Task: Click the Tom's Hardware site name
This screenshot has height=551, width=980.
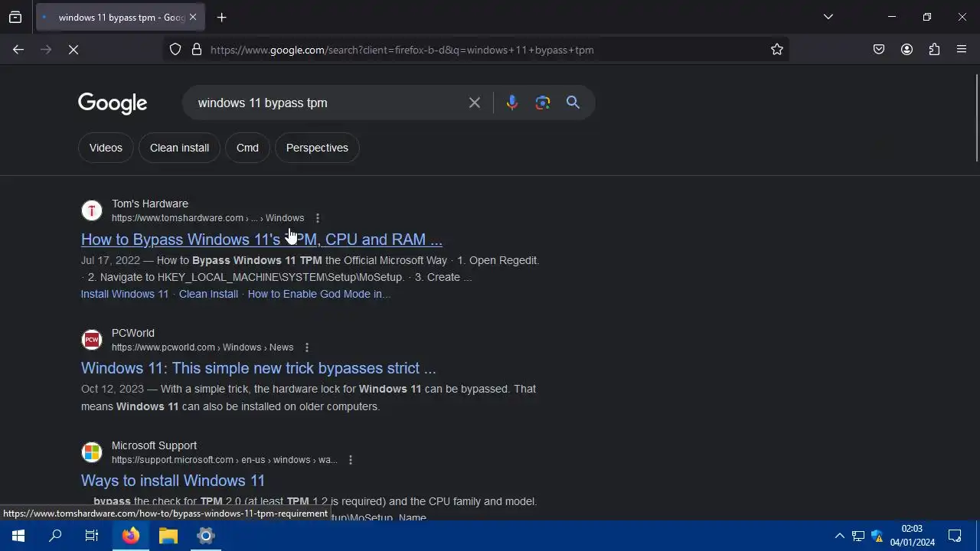Action: [x=150, y=204]
